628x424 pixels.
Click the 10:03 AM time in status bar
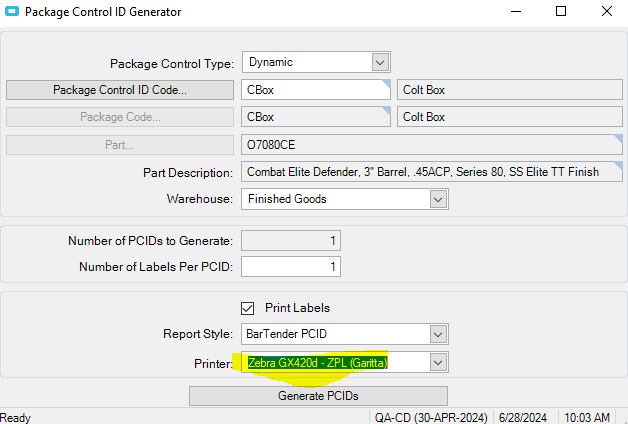click(x=587, y=418)
